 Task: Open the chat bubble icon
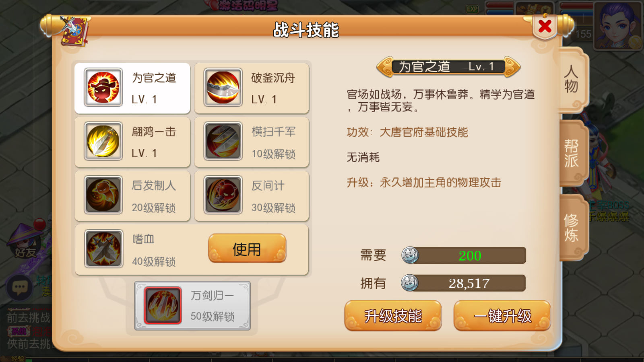point(20,288)
